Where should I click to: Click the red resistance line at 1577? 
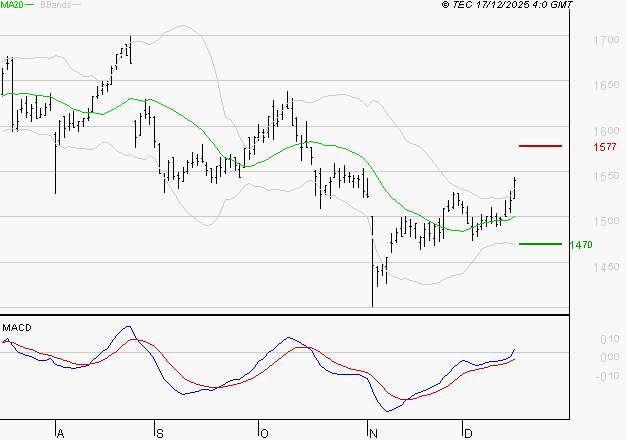click(x=540, y=146)
